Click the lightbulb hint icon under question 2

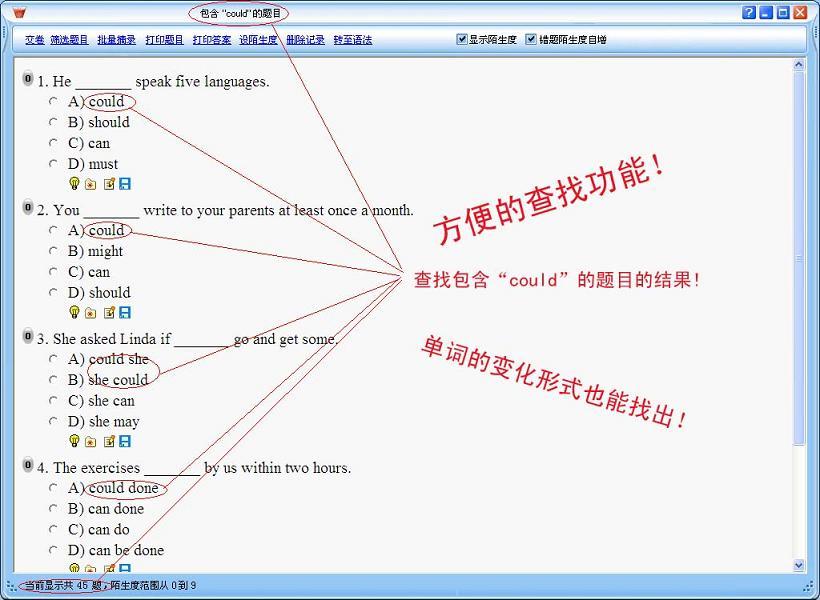click(74, 313)
